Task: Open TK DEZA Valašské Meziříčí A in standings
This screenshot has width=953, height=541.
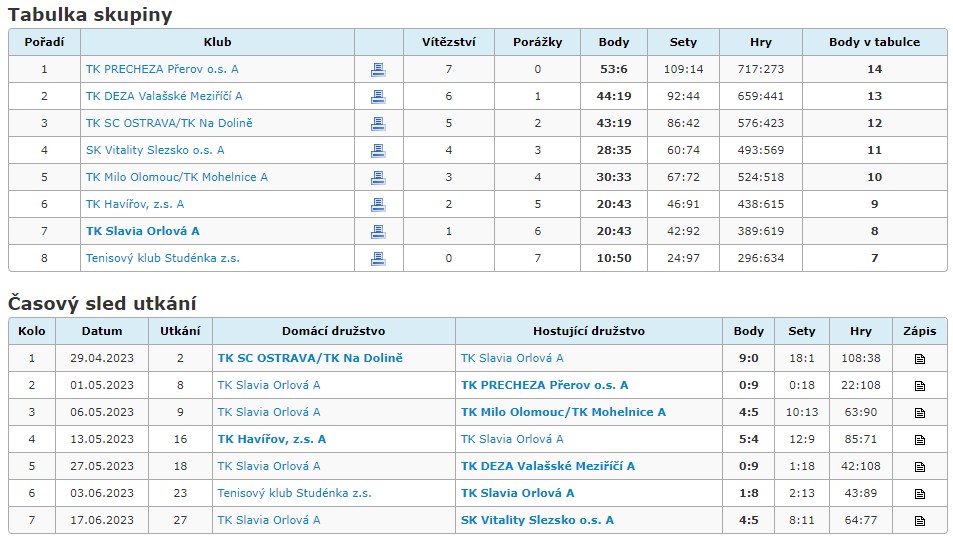Action: (x=164, y=96)
